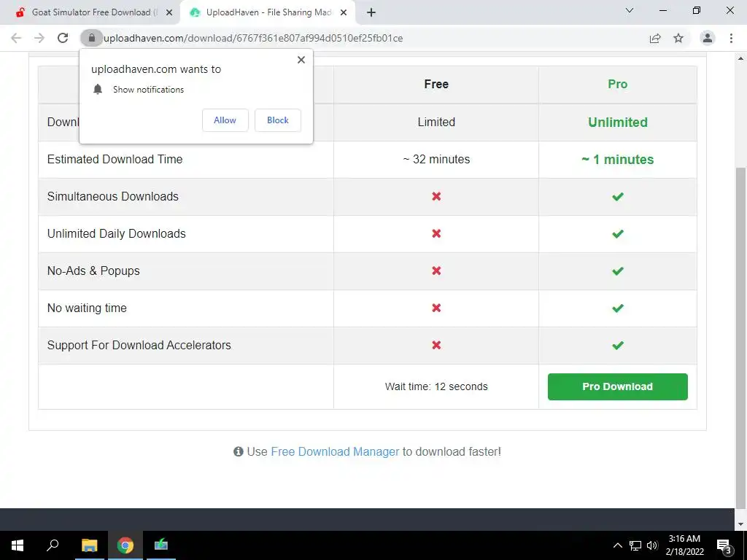Dismiss the notification permission popup
Viewport: 747px width, 560px height.
(301, 60)
